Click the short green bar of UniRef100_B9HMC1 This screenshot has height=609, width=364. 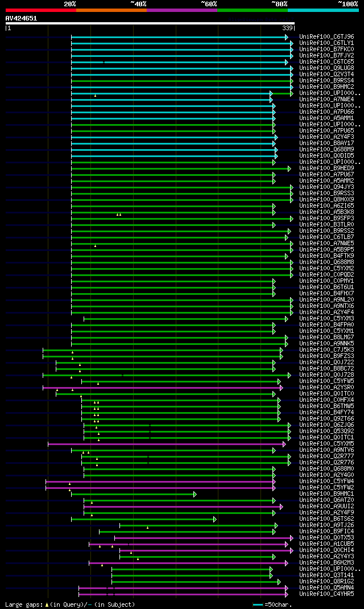[134, 494]
